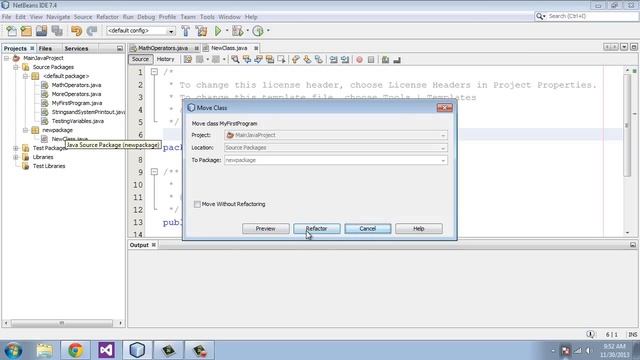Open the Tools menu
The height and width of the screenshot is (360, 640).
tap(207, 17)
